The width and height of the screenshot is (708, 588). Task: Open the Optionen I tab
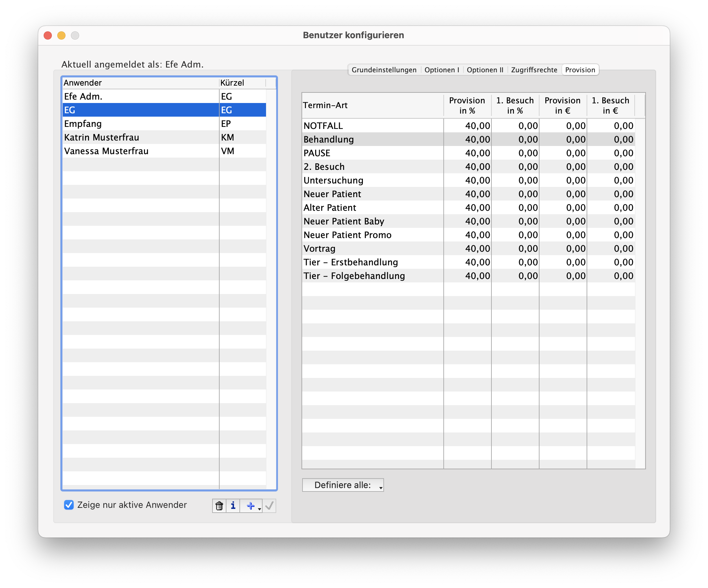442,70
